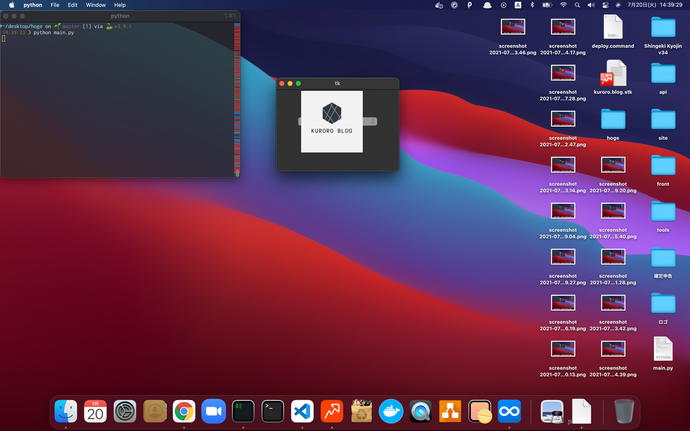This screenshot has height=431, width=690.
Task: Open the python application menu
Action: [x=33, y=5]
